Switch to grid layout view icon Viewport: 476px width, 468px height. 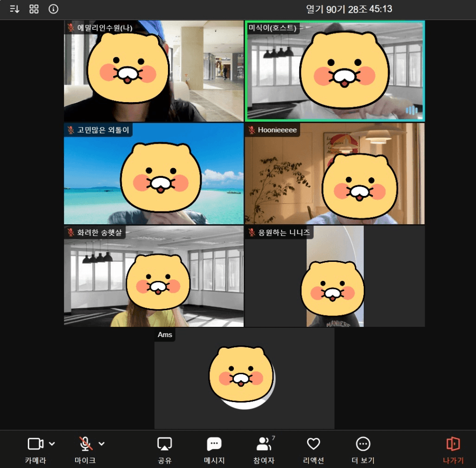[x=34, y=9]
